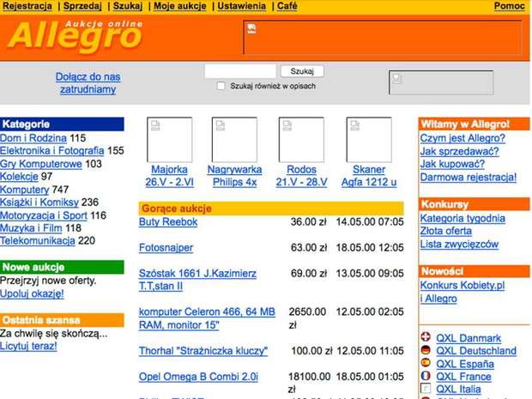
Task: Open Rejestracja in top menu
Action: [27, 6]
